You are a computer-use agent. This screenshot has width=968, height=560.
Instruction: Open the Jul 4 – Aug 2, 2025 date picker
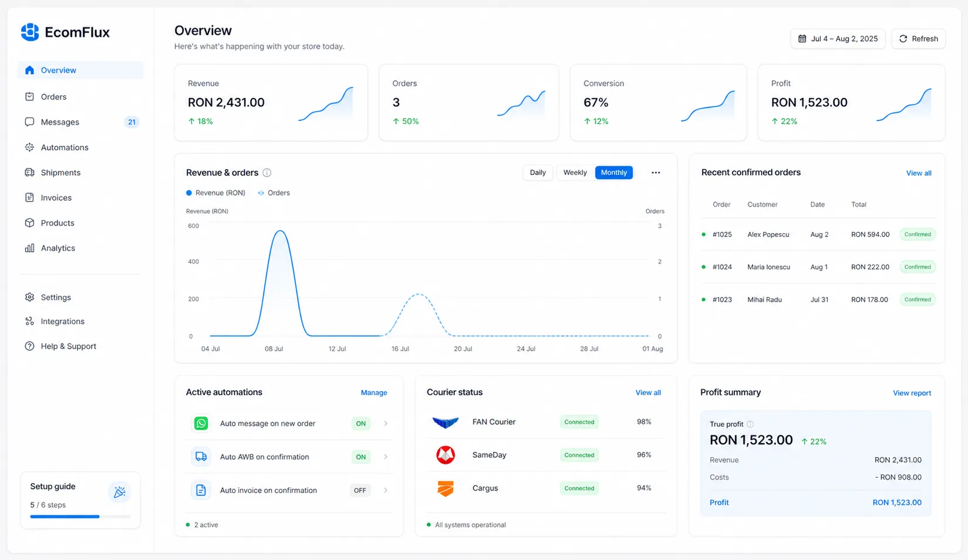[x=838, y=39]
